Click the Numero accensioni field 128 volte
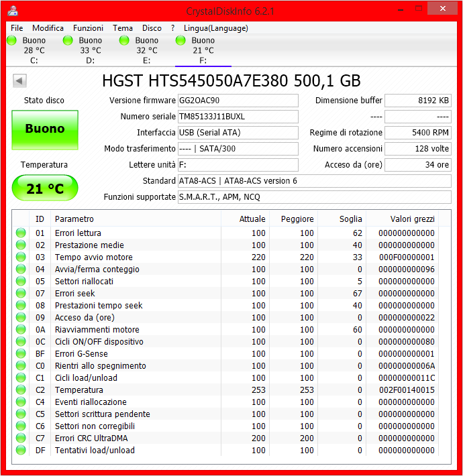463x476 pixels. point(418,149)
